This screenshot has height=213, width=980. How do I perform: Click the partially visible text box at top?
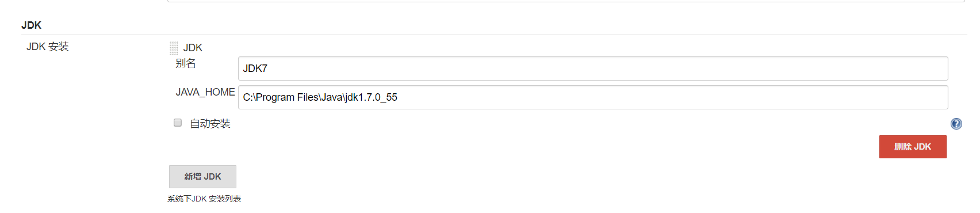(x=566, y=1)
